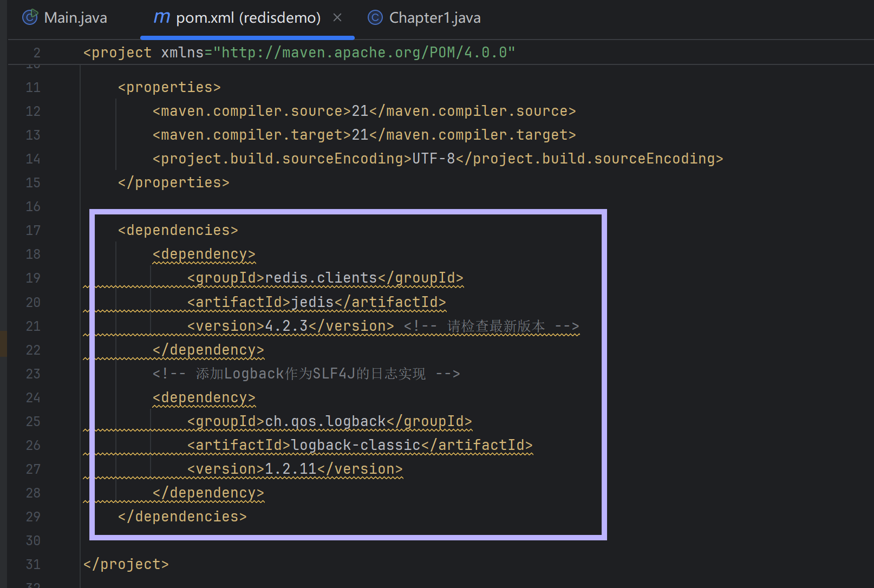Click the maven.compiler.target line
Viewport: 874px width, 588px height.
click(x=364, y=135)
